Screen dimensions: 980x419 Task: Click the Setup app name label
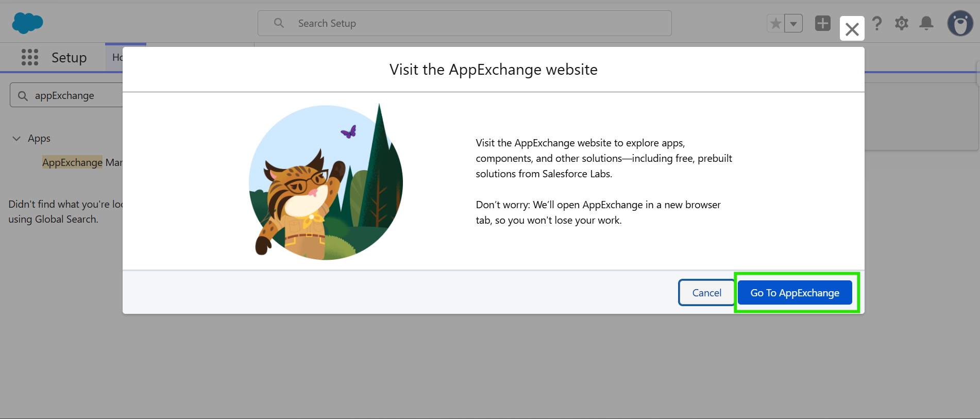click(x=69, y=57)
